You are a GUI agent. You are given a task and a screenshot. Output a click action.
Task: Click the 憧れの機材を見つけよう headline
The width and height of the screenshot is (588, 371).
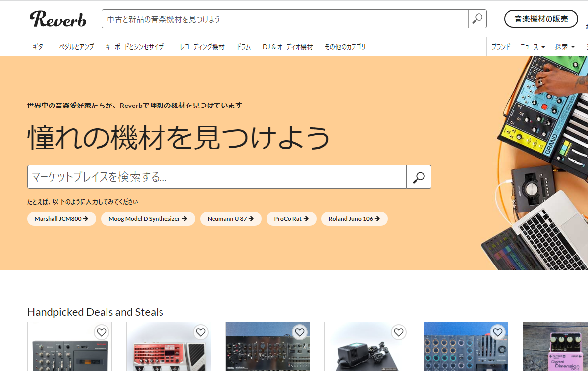pyautogui.click(x=179, y=138)
